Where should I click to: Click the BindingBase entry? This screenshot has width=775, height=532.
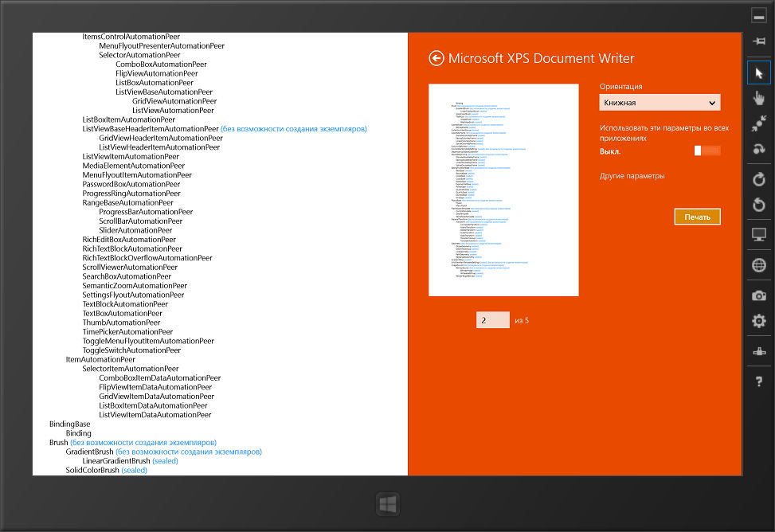coord(69,424)
